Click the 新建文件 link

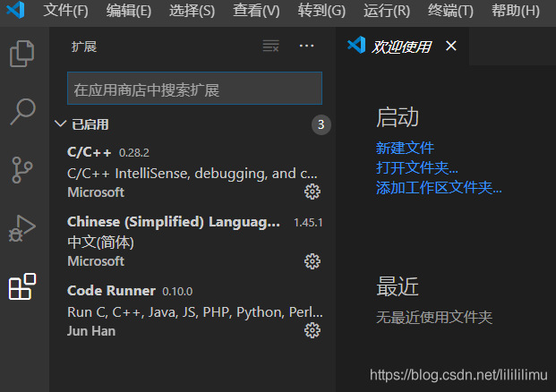click(405, 148)
